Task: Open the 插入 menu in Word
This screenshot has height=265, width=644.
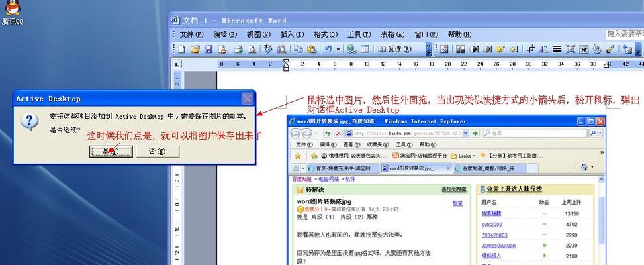Action: 292,34
